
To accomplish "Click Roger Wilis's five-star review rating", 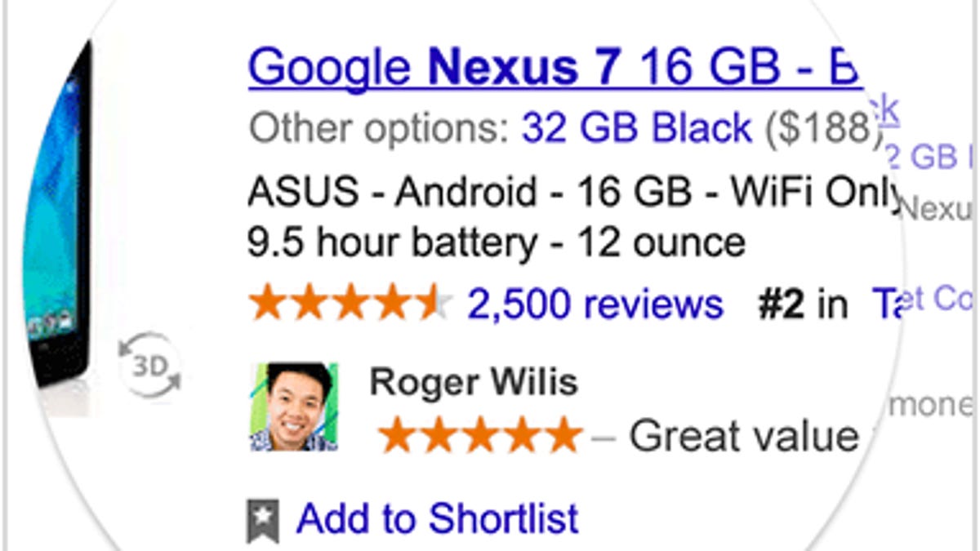I will (480, 436).
